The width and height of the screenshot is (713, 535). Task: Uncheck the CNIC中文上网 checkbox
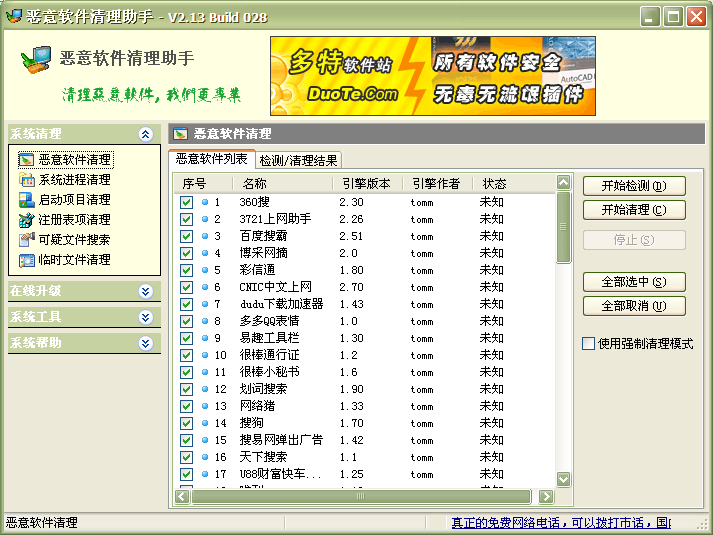186,287
